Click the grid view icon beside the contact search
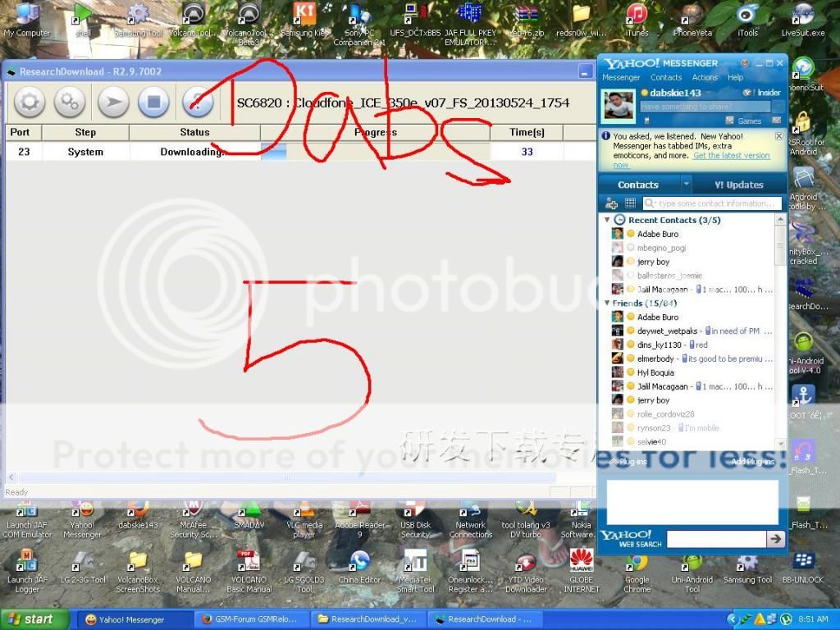 point(630,203)
